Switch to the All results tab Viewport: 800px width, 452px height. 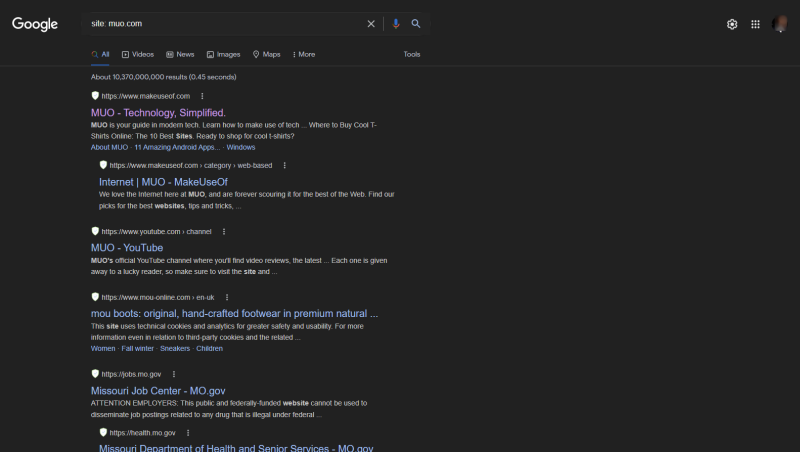(x=101, y=54)
